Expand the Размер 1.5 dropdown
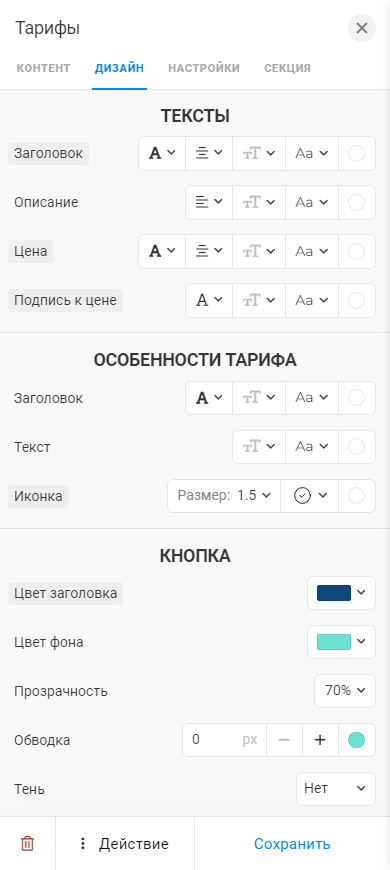Viewport: 390px width, 870px height. (224, 495)
